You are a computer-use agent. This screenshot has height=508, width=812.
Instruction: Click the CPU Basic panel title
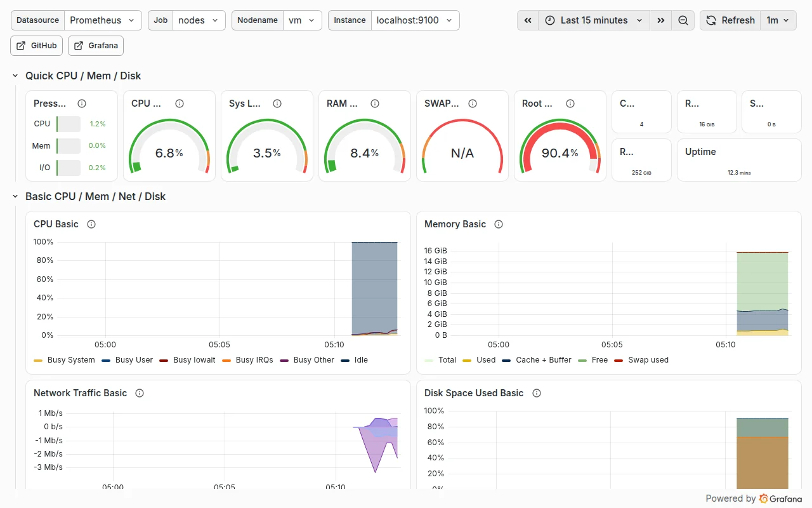tap(56, 224)
